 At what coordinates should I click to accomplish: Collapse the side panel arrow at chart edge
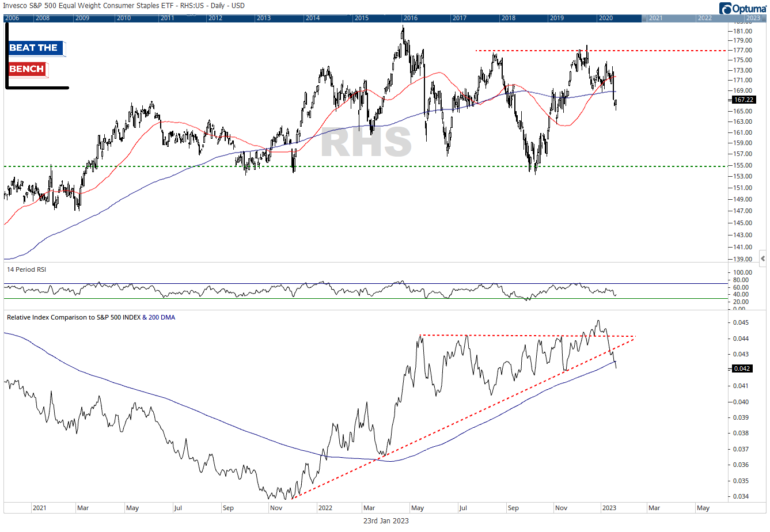(x=763, y=258)
